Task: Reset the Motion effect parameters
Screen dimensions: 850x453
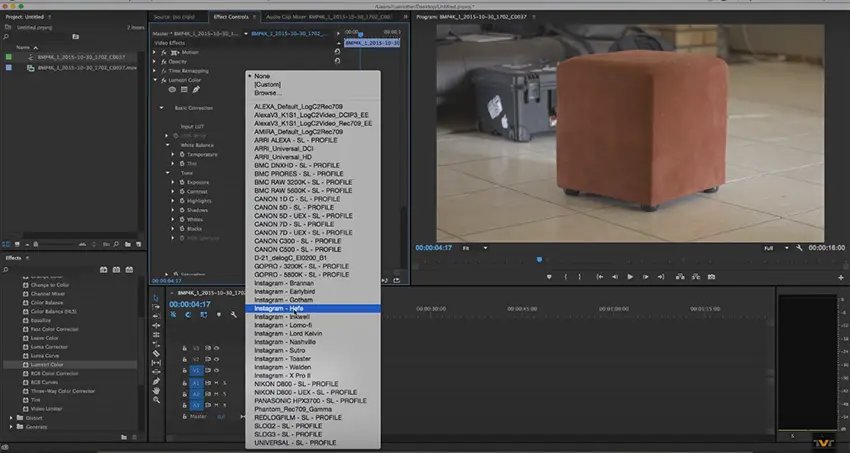Action: click(337, 52)
